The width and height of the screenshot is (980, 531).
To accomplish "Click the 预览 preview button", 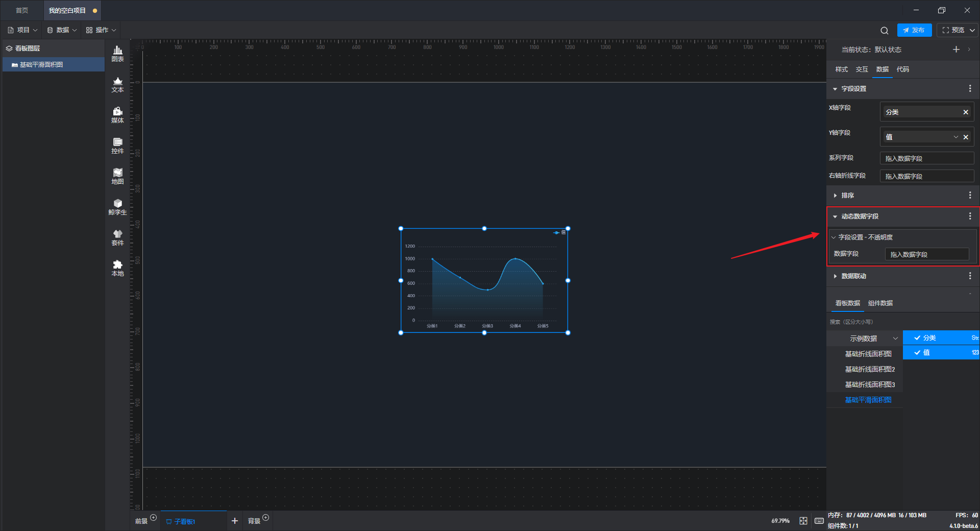I will 953,30.
